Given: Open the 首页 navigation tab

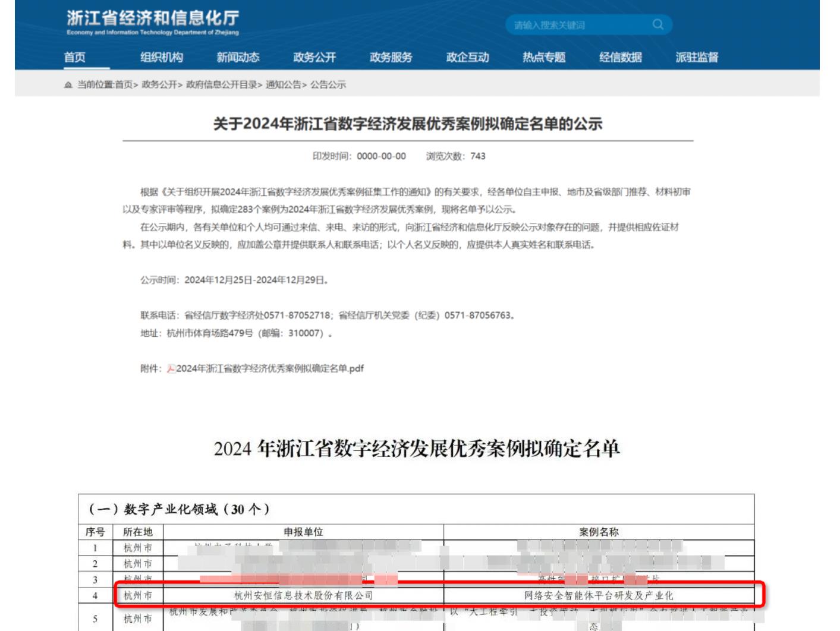Looking at the screenshot, I should coord(75,58).
